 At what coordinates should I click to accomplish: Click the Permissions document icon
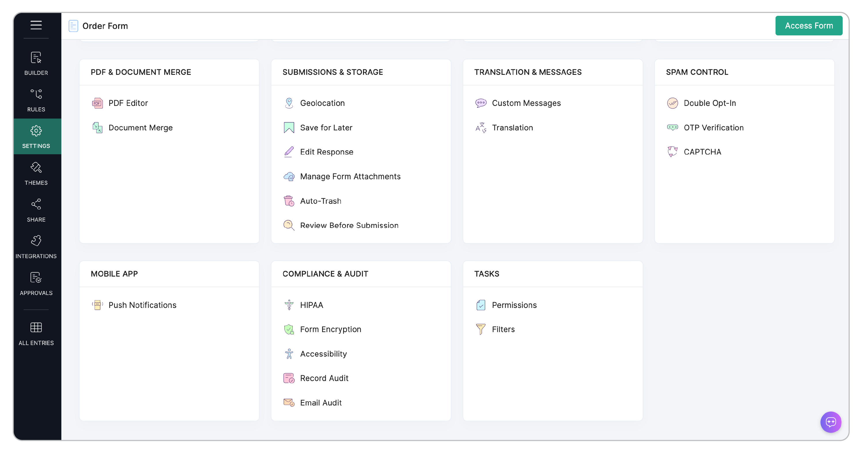coord(481,305)
